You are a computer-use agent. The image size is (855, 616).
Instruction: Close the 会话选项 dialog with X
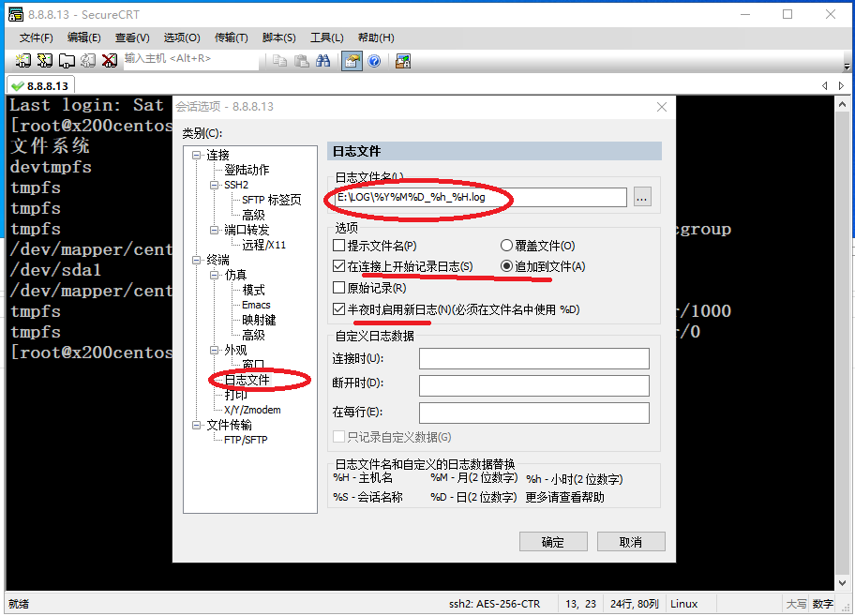(x=662, y=107)
